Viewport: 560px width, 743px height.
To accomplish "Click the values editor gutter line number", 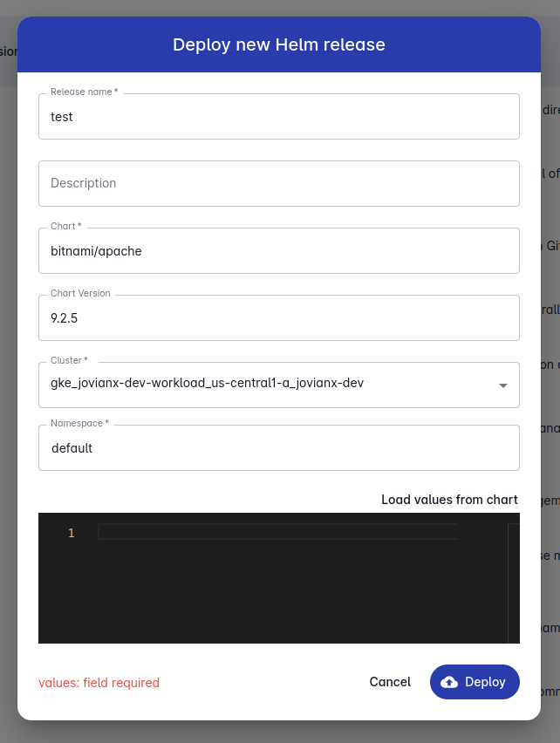I will pyautogui.click(x=71, y=533).
